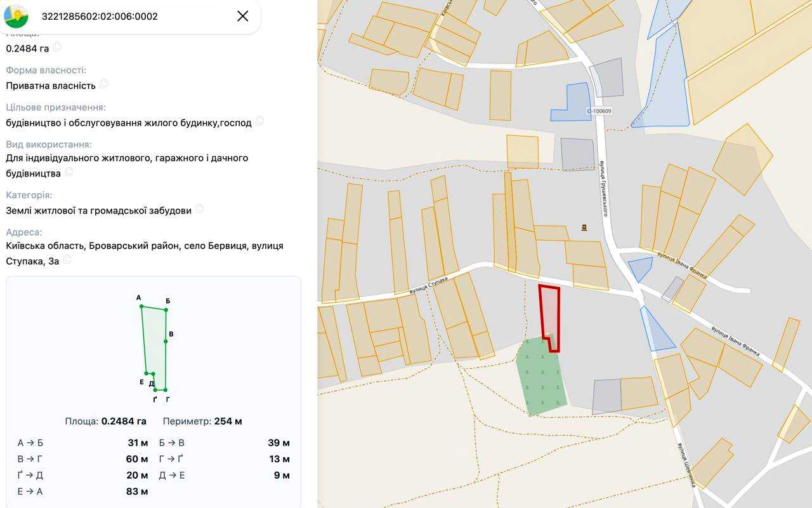Click the 'Ґ → Д' side length 20 м
The image size is (812, 508).
[137, 475]
